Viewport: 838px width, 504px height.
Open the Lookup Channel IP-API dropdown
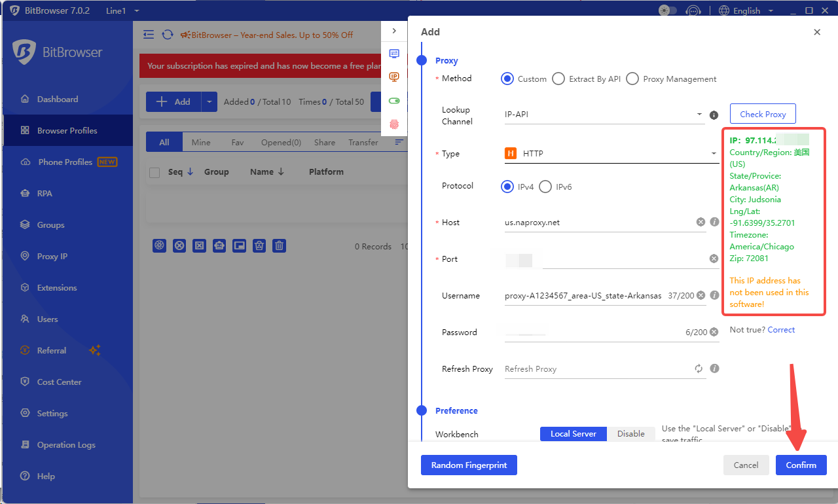(x=604, y=115)
